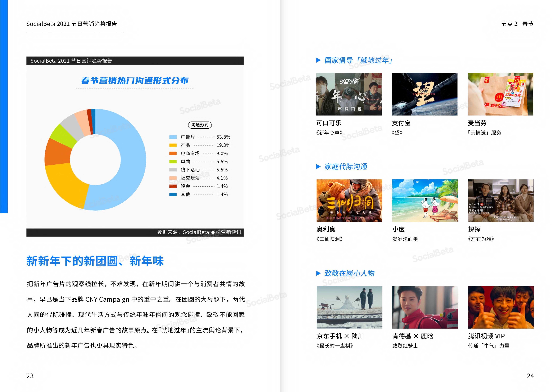Open the 小度 beach animation thumbnail
The width and height of the screenshot is (560, 392).
pyautogui.click(x=425, y=201)
